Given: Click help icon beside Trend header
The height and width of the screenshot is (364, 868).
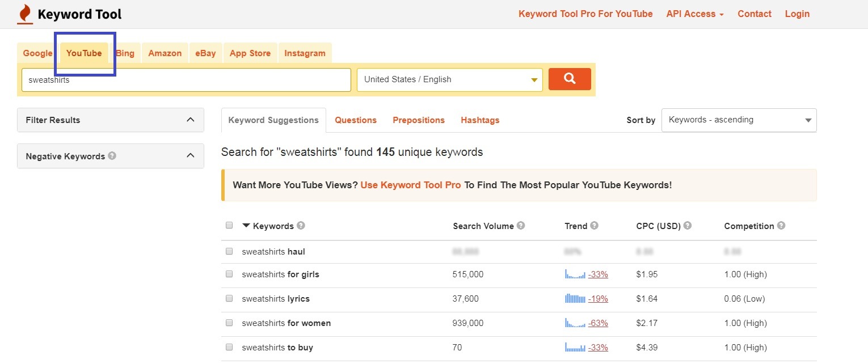Looking at the screenshot, I should pos(595,225).
